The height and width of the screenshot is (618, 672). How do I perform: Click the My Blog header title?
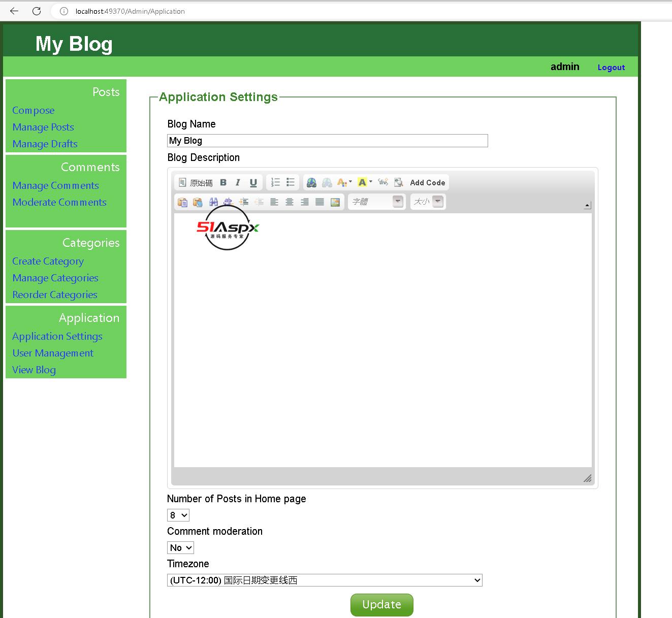(x=74, y=44)
